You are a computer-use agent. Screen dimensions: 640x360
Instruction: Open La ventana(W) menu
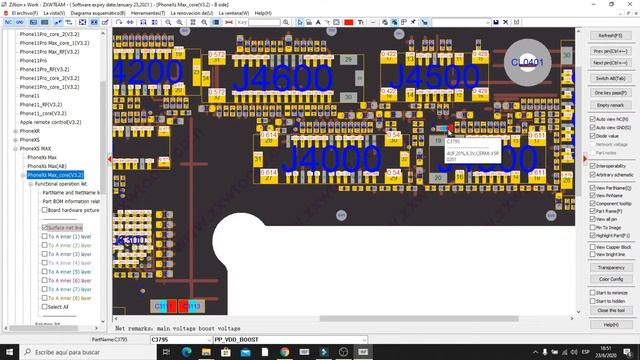233,13
